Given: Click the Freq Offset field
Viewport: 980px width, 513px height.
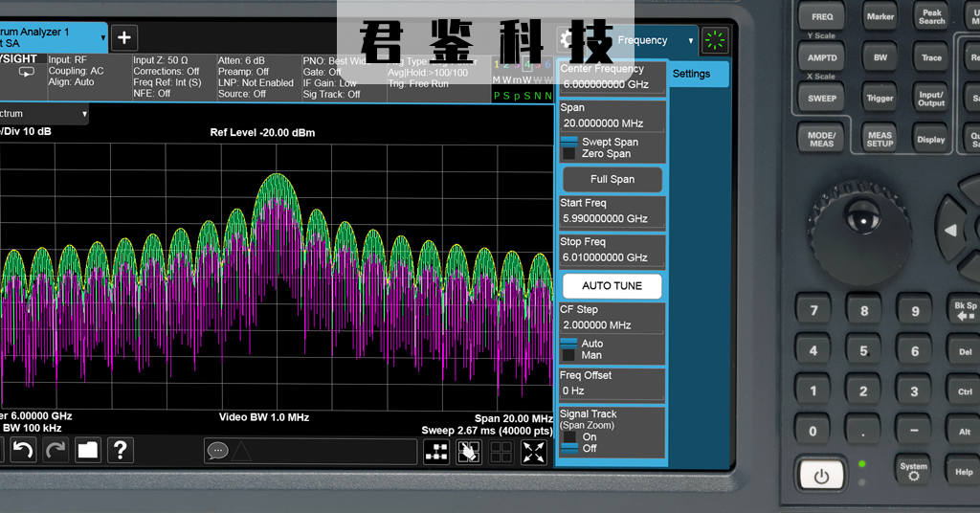Looking at the screenshot, I should (611, 390).
